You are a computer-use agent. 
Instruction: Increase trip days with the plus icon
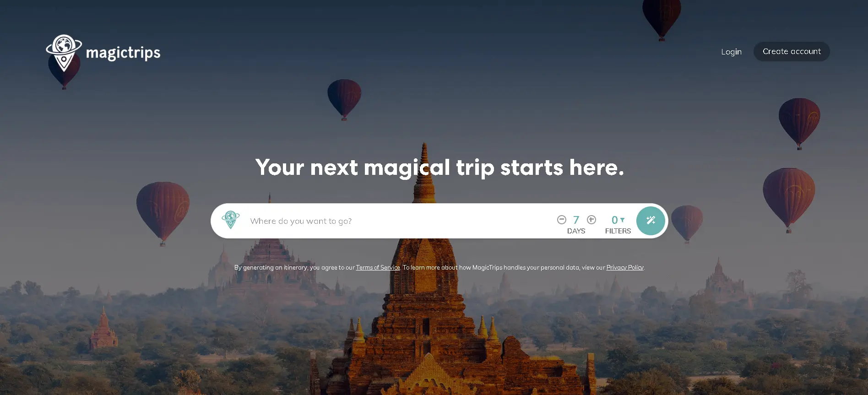tap(591, 220)
